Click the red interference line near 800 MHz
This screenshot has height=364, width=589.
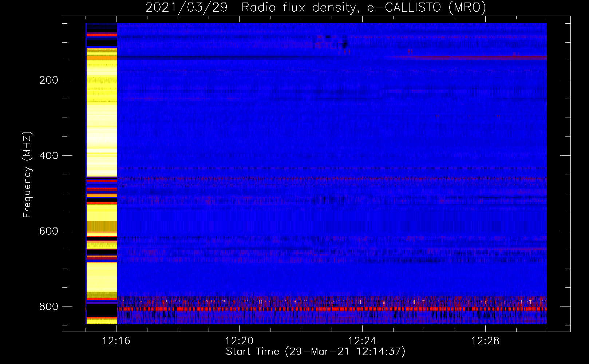332,309
